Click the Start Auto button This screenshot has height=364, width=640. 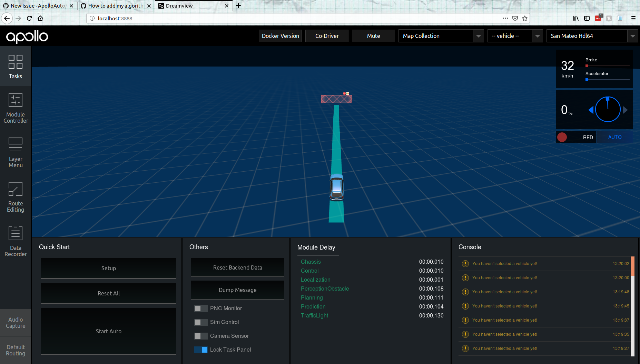[108, 331]
